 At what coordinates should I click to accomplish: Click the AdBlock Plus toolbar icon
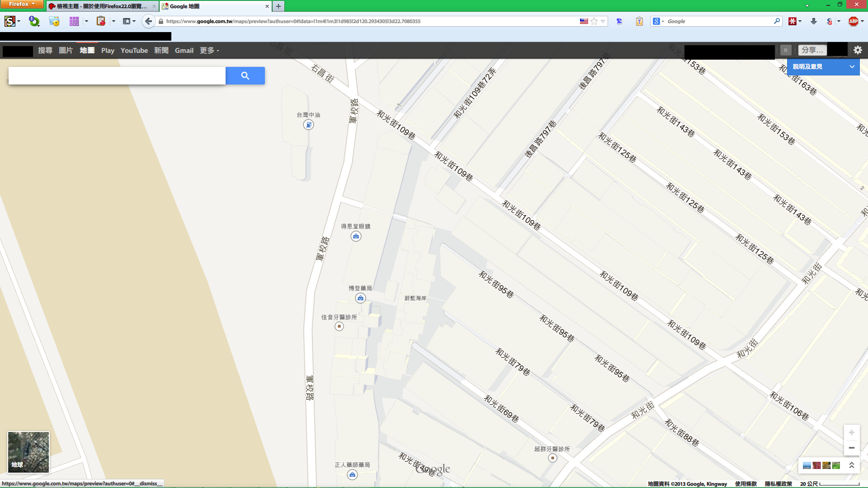pos(853,21)
